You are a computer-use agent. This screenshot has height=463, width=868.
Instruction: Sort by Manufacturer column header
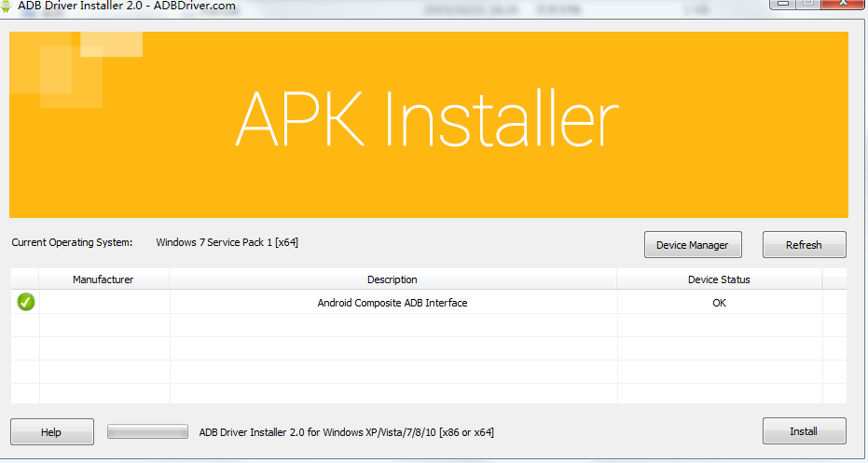pos(103,279)
